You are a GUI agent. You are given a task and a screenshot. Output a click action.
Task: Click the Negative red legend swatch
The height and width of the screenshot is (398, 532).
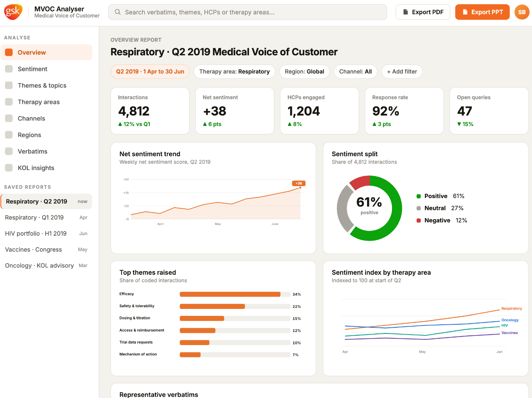pos(419,220)
